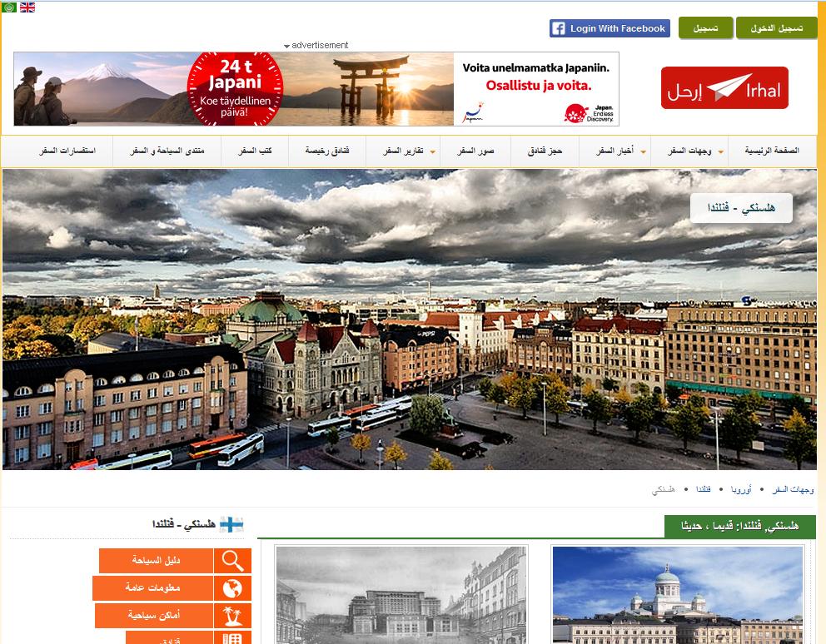
Task: Click the globe icon for general information
Action: click(232, 588)
